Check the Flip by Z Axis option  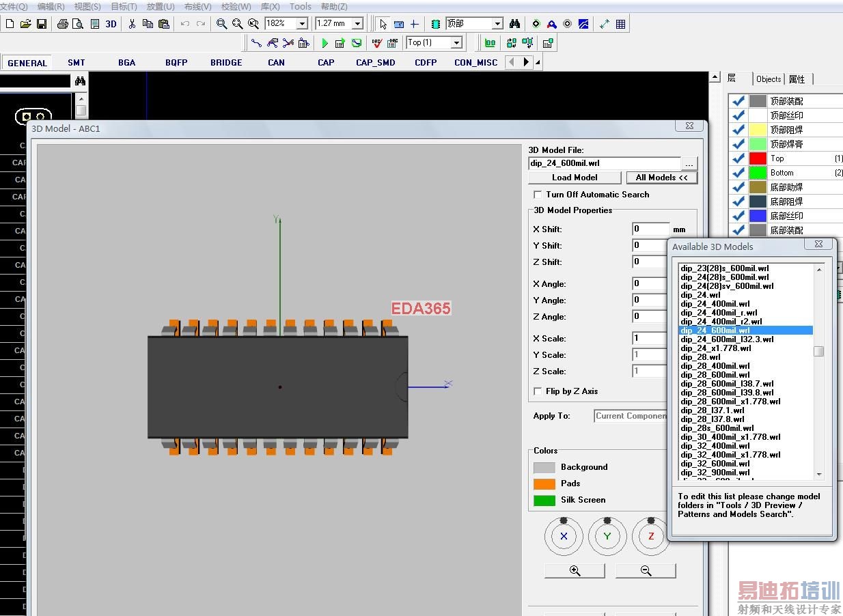pos(538,391)
